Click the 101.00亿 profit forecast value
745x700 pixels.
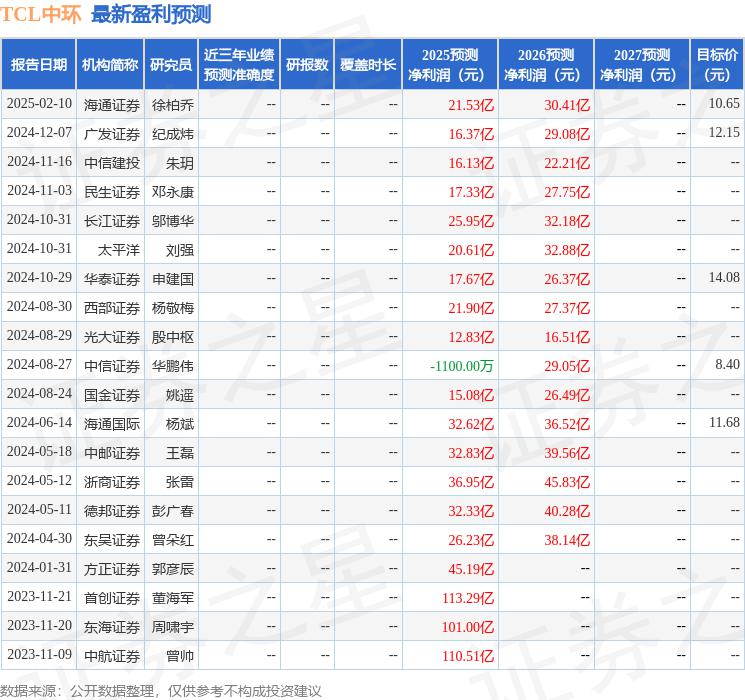(468, 627)
